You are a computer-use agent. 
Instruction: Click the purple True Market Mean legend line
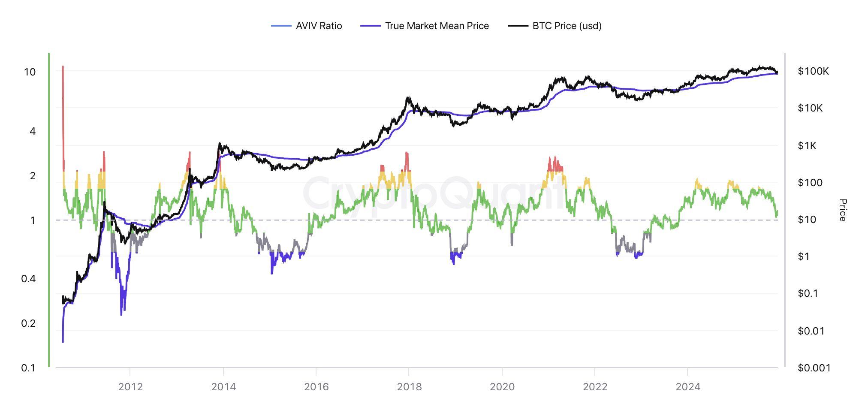pyautogui.click(x=371, y=26)
